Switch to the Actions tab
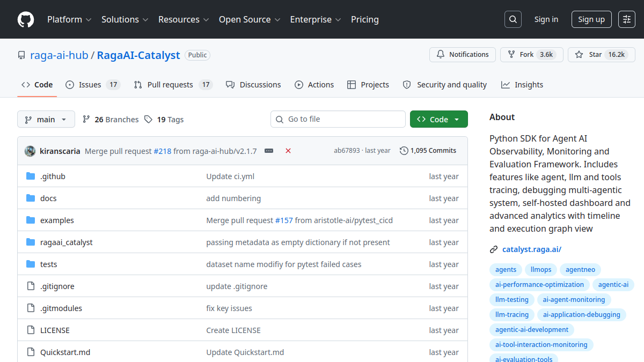The height and width of the screenshot is (362, 644). (x=314, y=85)
